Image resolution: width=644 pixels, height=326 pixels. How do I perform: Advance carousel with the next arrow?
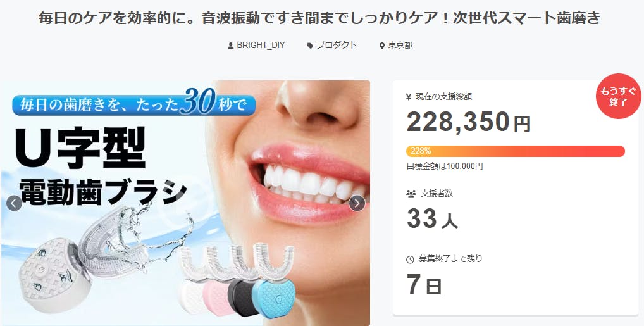point(357,203)
